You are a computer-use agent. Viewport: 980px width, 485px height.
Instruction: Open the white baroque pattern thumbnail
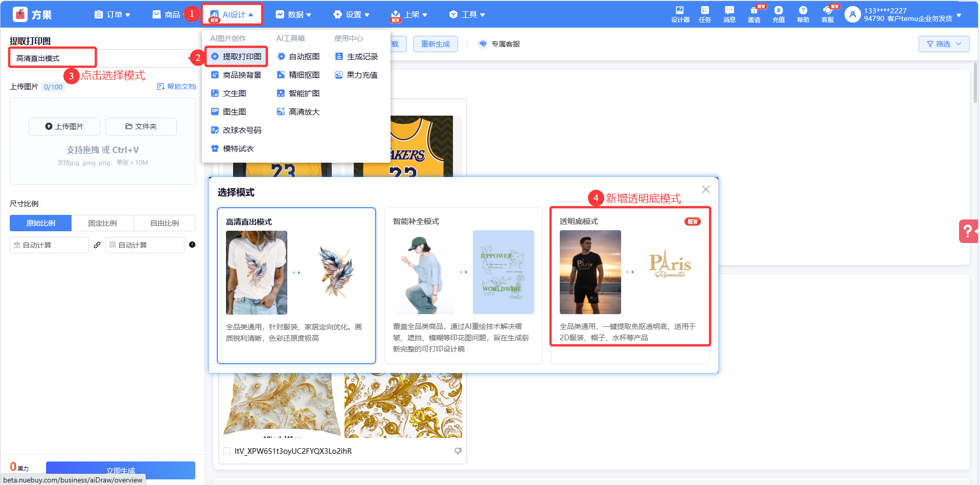point(282,405)
